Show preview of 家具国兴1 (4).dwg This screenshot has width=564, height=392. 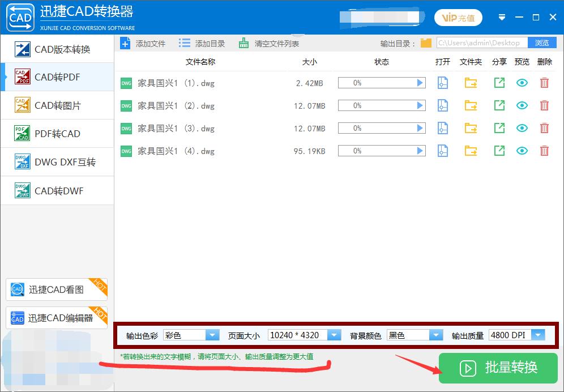click(x=522, y=151)
